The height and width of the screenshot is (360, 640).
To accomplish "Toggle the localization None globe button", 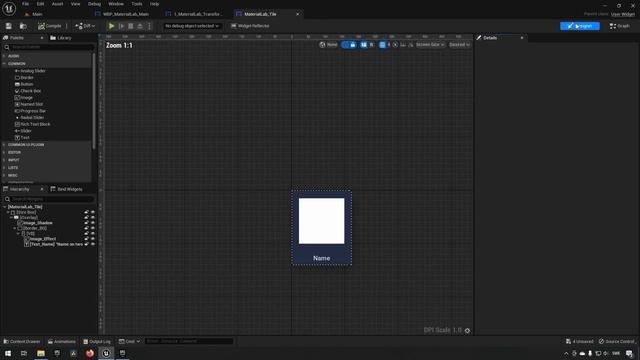I will 329,45.
